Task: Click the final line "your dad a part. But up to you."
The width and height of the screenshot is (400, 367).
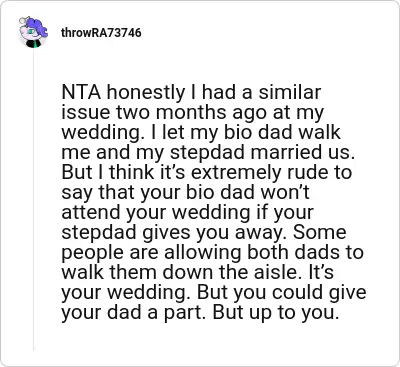Action: click(x=200, y=312)
